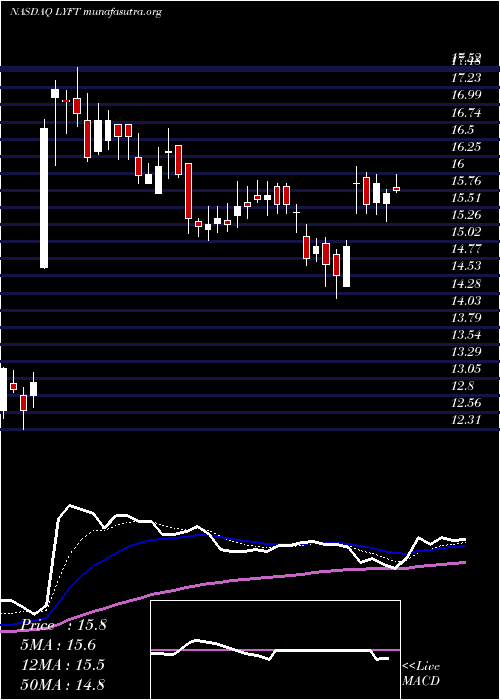Select the 15.26 price axis label
The width and height of the screenshot is (500, 700).
coord(466,215)
